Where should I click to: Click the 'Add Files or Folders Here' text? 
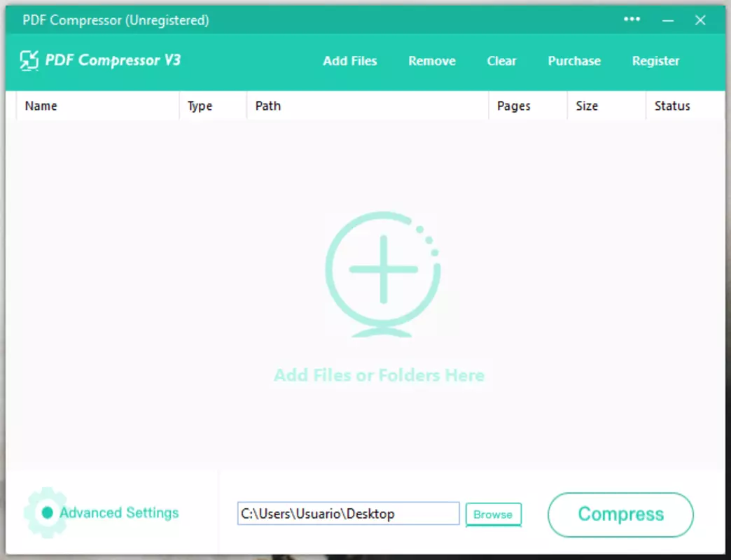[379, 375]
